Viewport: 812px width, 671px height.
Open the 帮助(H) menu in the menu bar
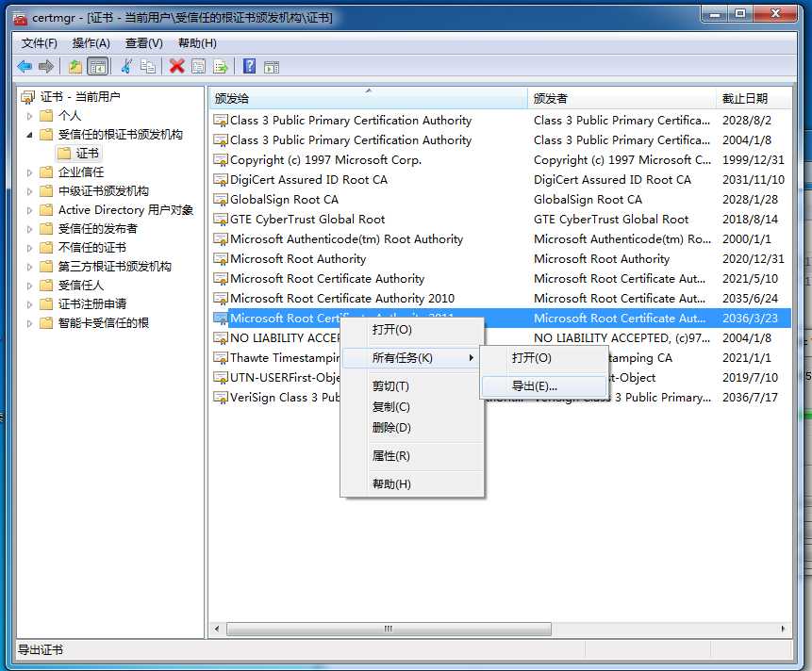pyautogui.click(x=197, y=43)
